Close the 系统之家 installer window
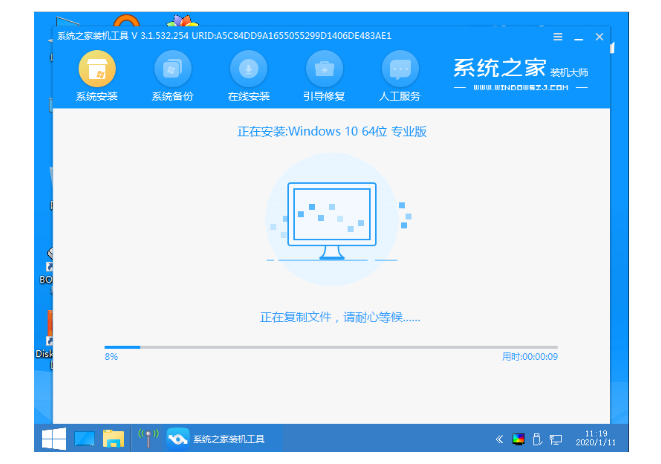The height and width of the screenshot is (464, 661). tap(599, 37)
